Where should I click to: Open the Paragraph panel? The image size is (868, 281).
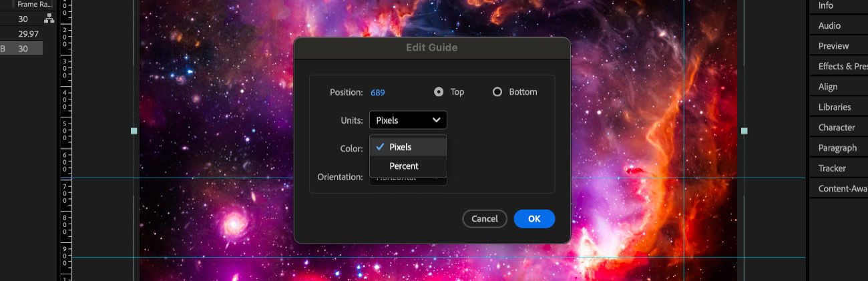839,148
